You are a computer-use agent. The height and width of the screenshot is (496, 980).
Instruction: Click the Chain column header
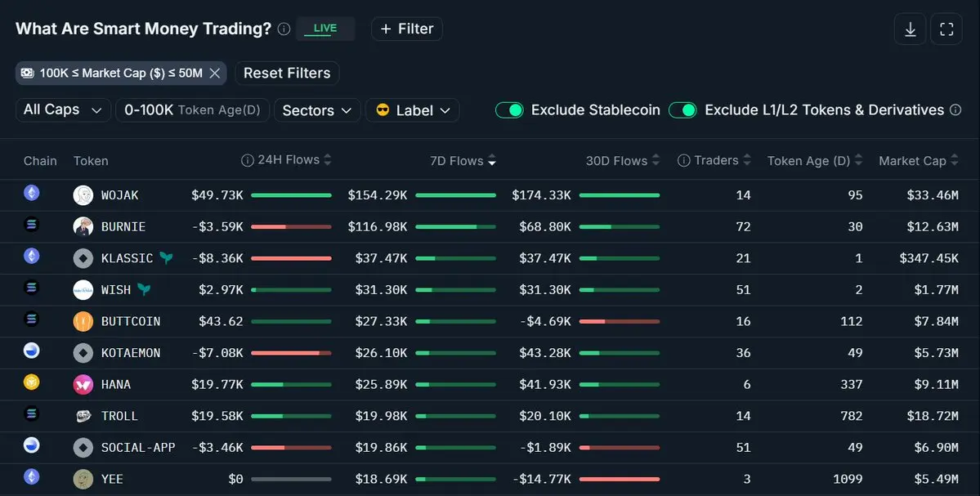click(40, 160)
